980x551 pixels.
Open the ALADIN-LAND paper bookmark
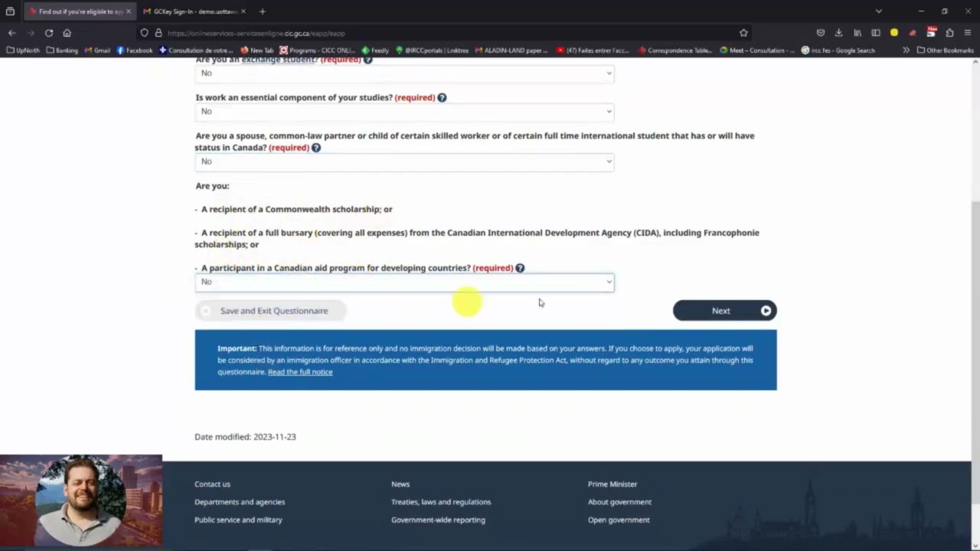[511, 51]
